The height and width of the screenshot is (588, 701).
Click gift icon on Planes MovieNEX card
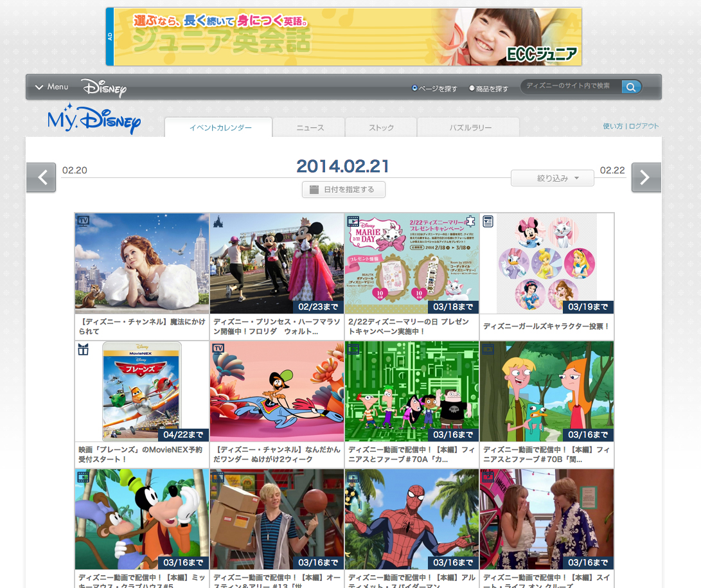pos(84,349)
